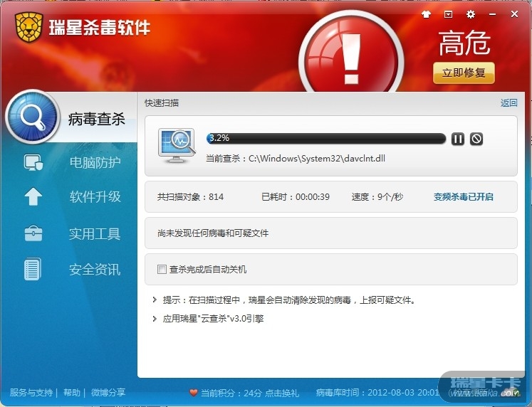Open the 实用工具 section

95,234
